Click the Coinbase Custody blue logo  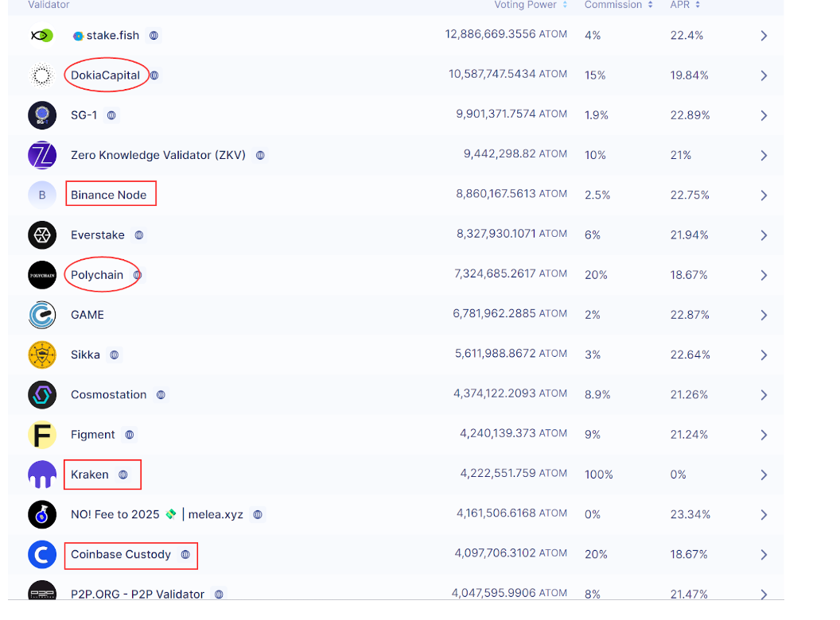click(x=42, y=555)
